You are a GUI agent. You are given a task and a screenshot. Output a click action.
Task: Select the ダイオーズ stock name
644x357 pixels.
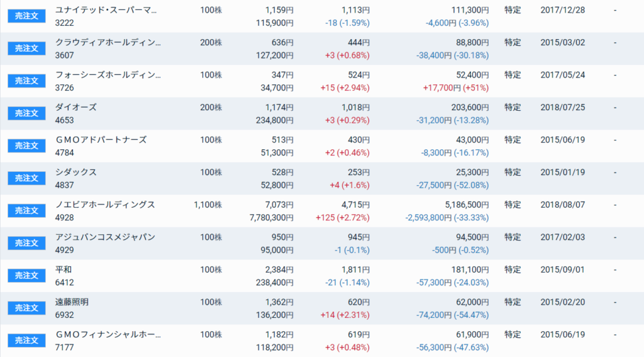point(76,107)
